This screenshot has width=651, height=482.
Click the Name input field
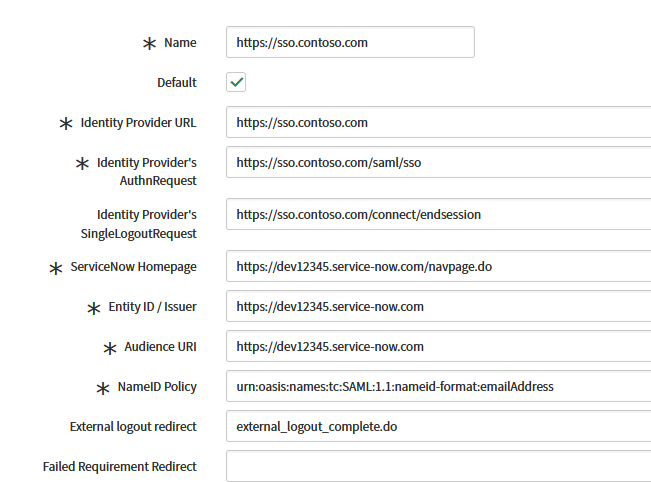[349, 42]
